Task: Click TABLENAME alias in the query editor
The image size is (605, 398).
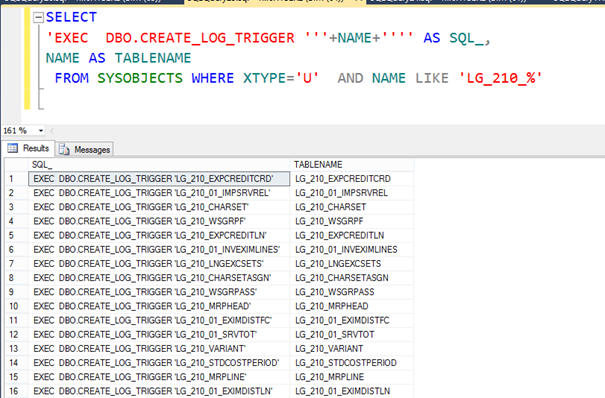Action: pyautogui.click(x=153, y=58)
